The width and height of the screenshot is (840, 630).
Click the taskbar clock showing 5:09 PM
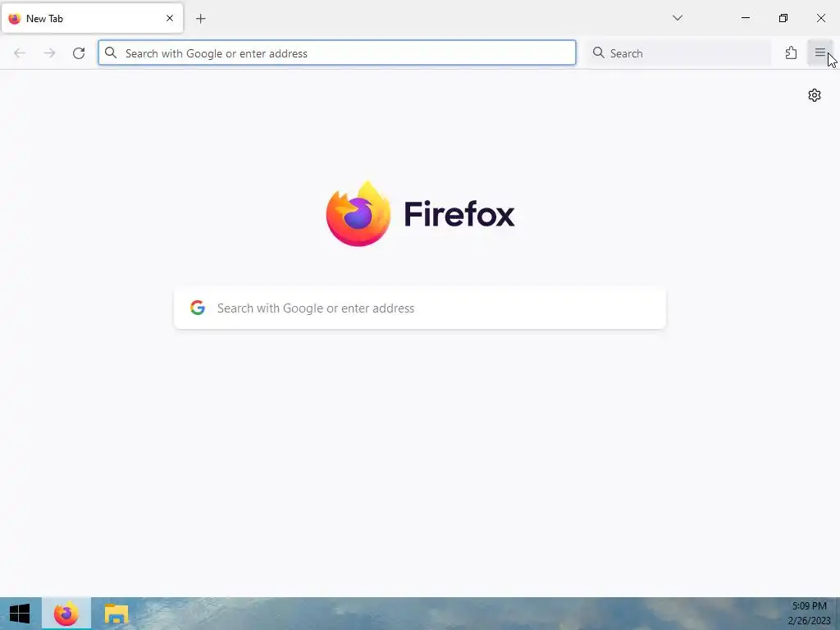point(809,614)
